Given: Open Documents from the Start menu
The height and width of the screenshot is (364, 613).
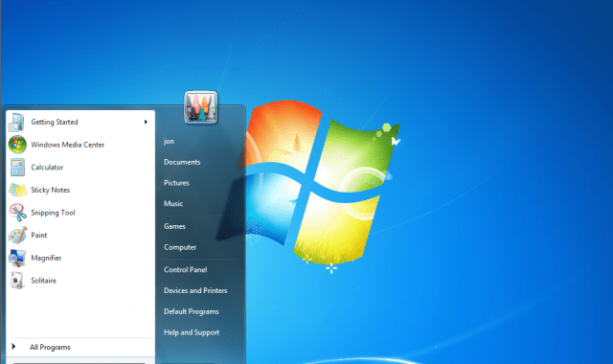Looking at the screenshot, I should click(x=182, y=162).
